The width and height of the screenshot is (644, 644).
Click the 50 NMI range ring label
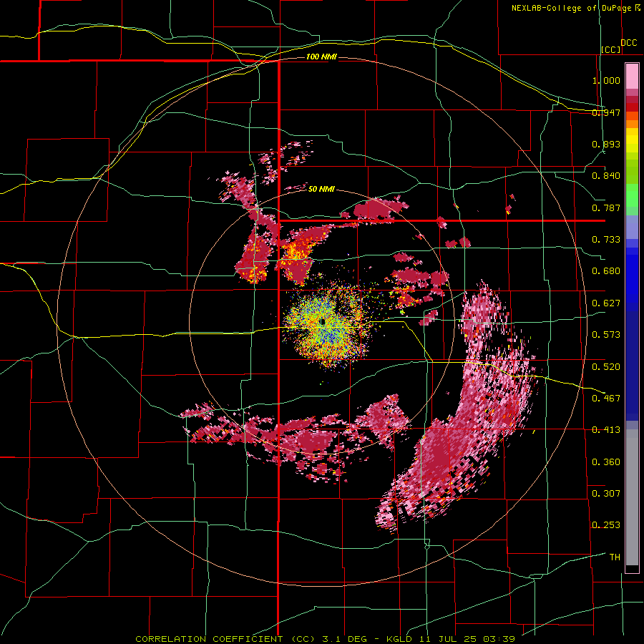coord(321,190)
